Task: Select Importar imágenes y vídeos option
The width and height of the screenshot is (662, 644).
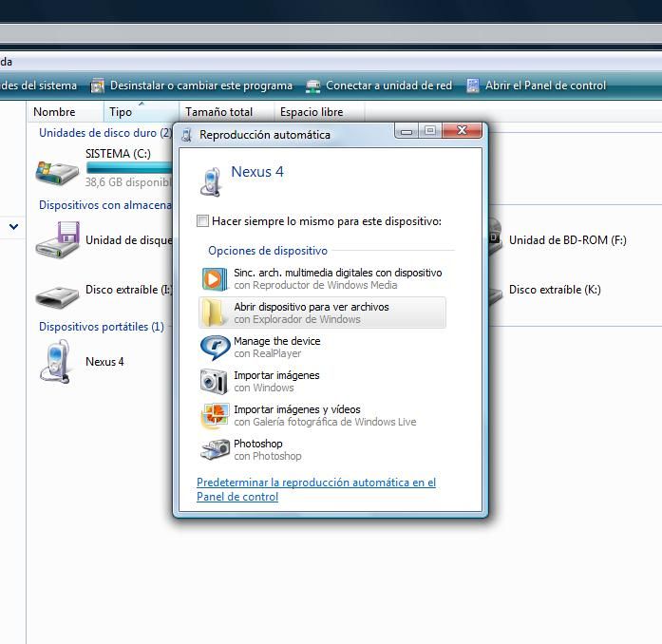Action: click(x=322, y=415)
